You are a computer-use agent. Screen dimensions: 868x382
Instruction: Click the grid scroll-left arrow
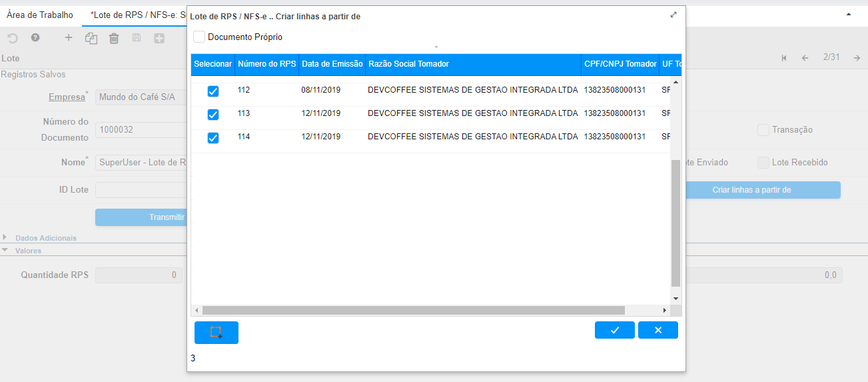click(x=197, y=311)
